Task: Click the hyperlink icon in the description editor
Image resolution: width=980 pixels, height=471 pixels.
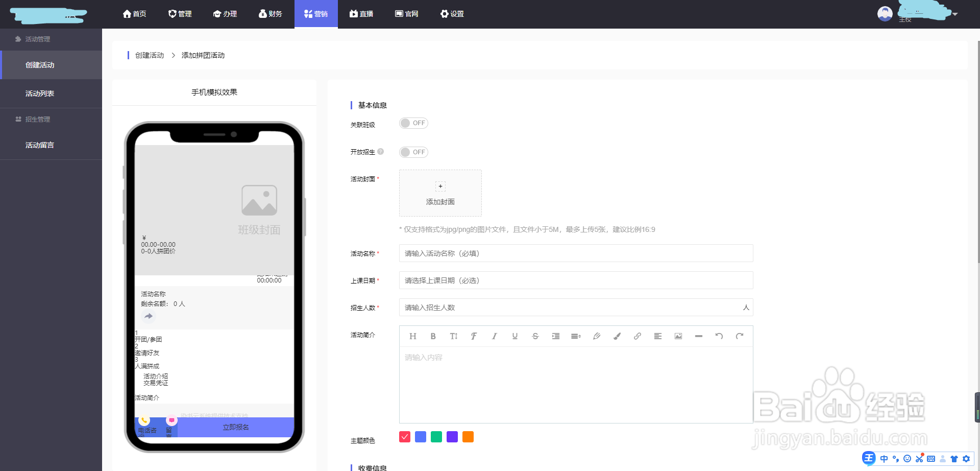Action: 637,336
